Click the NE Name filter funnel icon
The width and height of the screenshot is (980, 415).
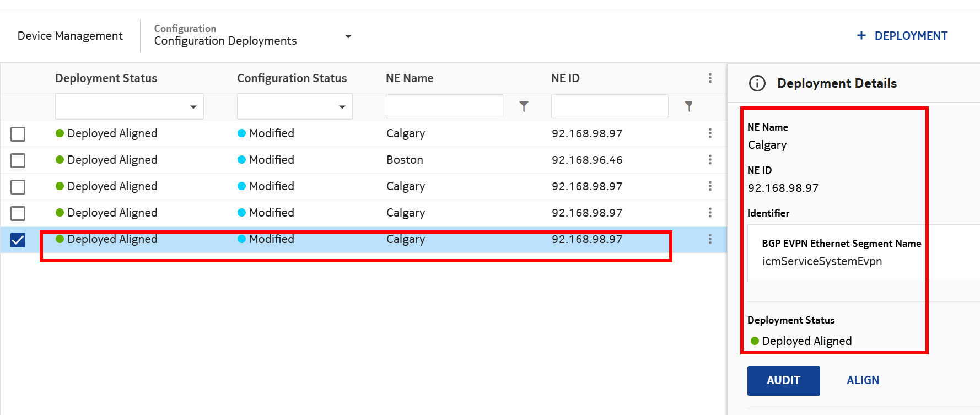(524, 106)
